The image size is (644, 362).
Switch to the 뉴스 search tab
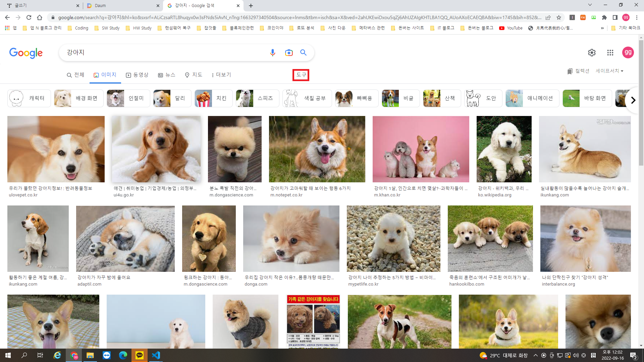coord(167,75)
